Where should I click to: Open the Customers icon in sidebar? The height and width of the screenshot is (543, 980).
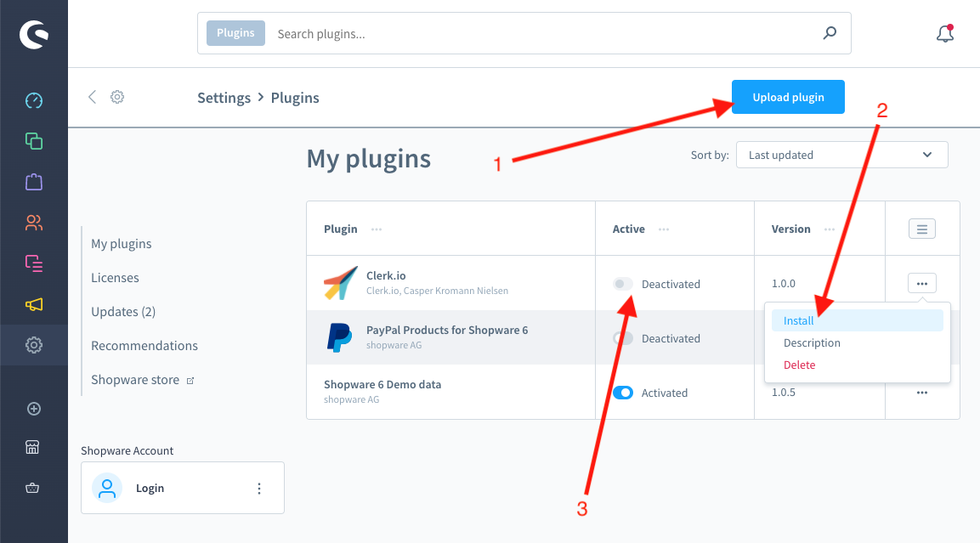click(34, 223)
